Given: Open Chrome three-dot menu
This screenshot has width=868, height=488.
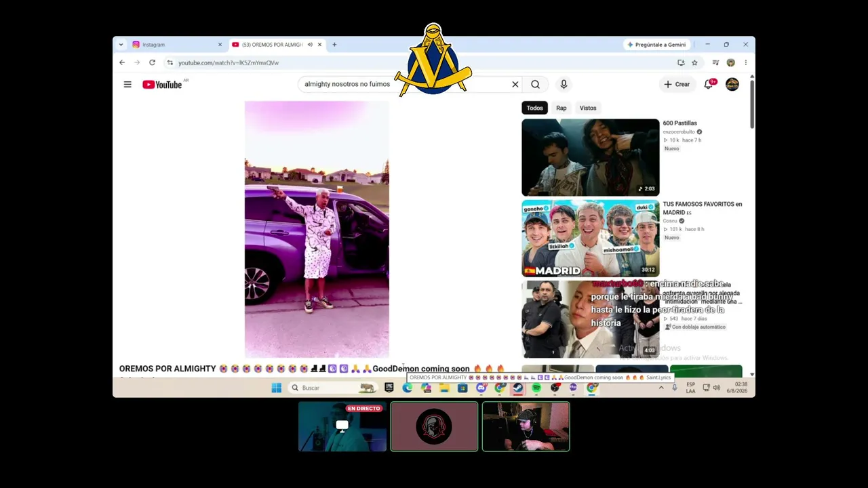Looking at the screenshot, I should [745, 62].
